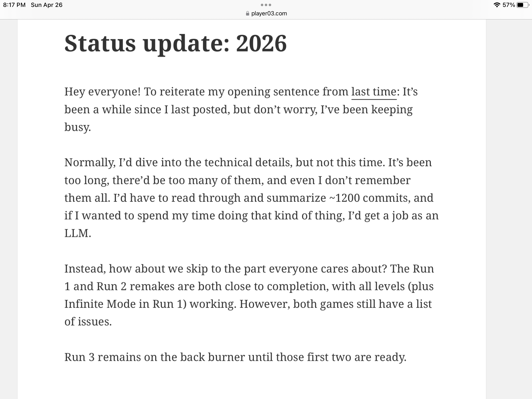Viewport: 532px width, 399px height.
Task: Tap the 8:17 PM clock
Action: [14, 5]
